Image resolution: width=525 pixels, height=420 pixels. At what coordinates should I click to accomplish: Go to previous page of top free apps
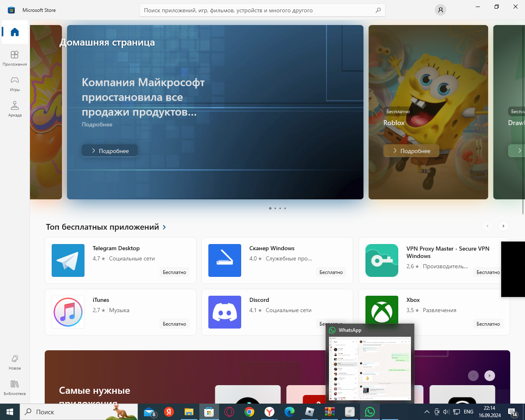[x=487, y=226]
